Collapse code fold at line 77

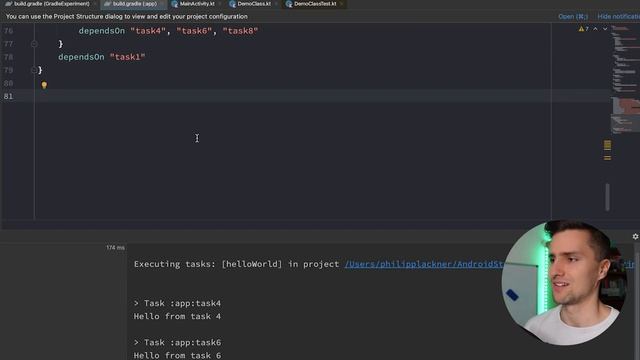click(34, 44)
